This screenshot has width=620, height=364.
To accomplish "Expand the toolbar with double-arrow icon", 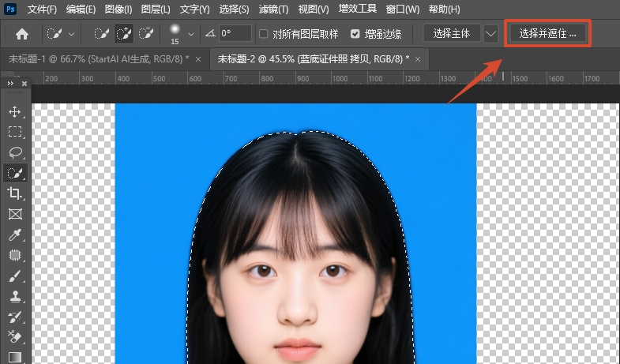I will point(10,84).
